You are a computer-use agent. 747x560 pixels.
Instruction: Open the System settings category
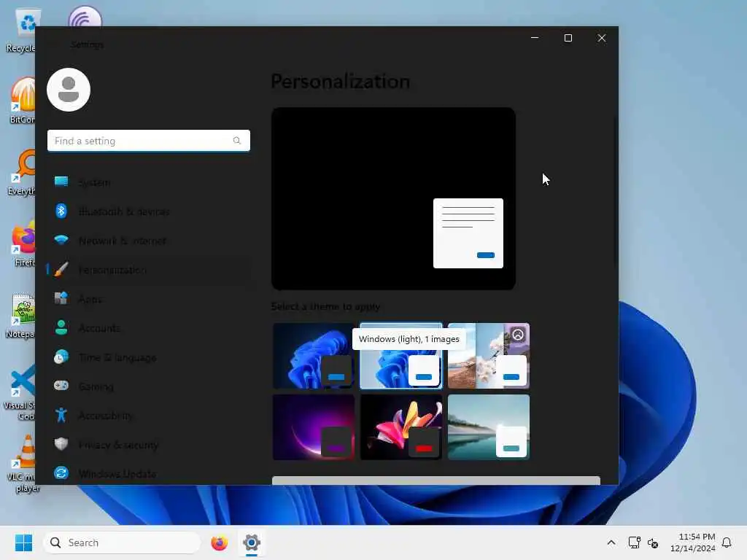point(149,182)
